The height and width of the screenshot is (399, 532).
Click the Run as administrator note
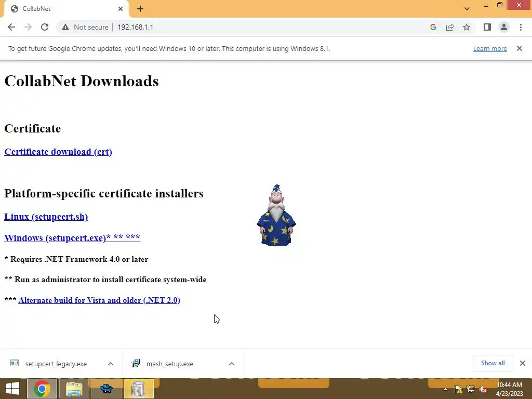coord(105,280)
